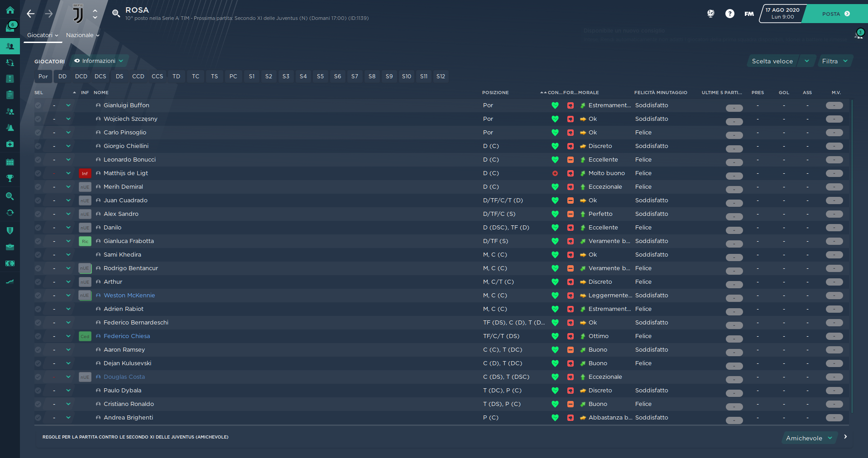
Task: Open the search magnifier in header
Action: (116, 14)
